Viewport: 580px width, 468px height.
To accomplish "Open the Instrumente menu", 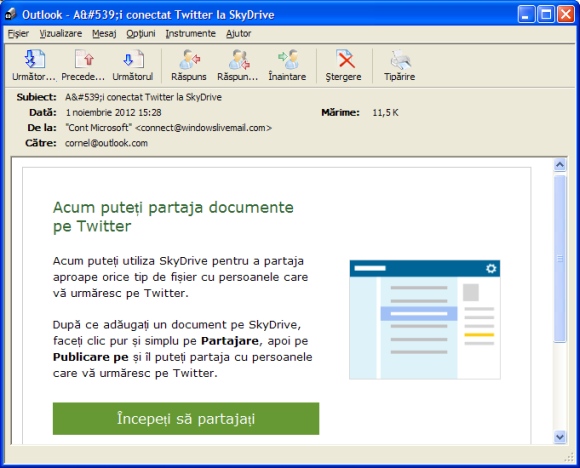I will (x=190, y=34).
